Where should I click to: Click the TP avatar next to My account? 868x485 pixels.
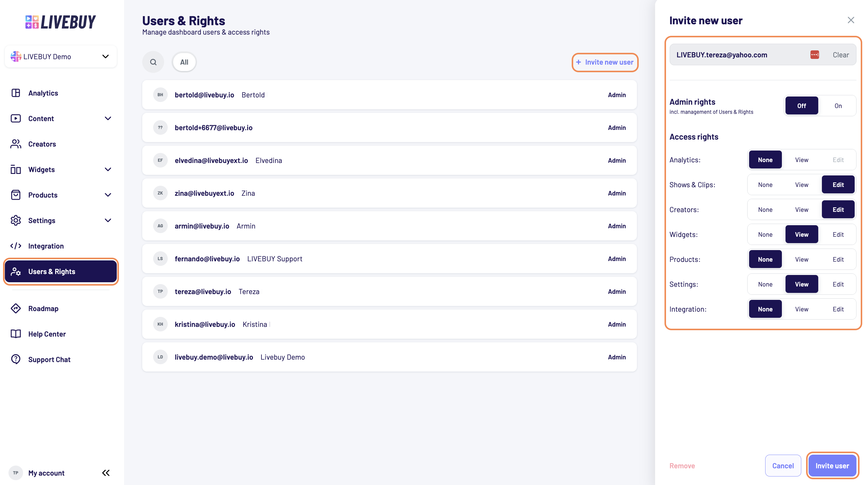(x=16, y=473)
